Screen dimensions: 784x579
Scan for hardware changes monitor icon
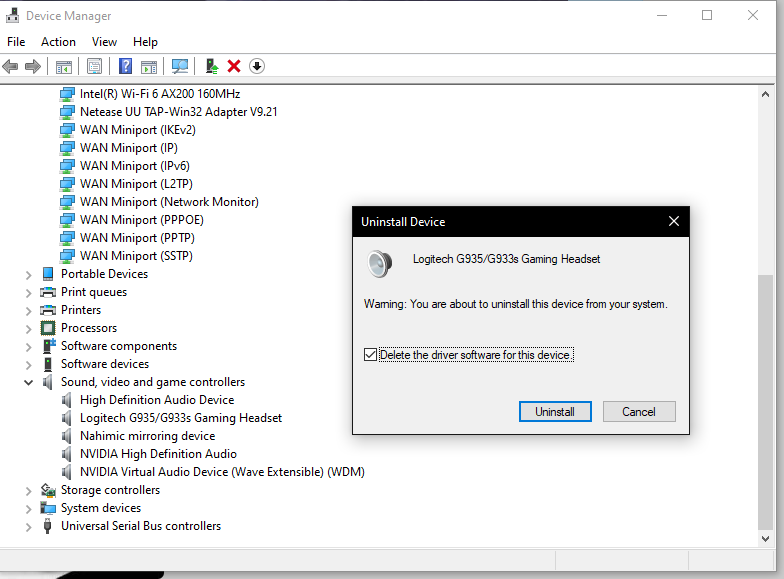tap(180, 66)
